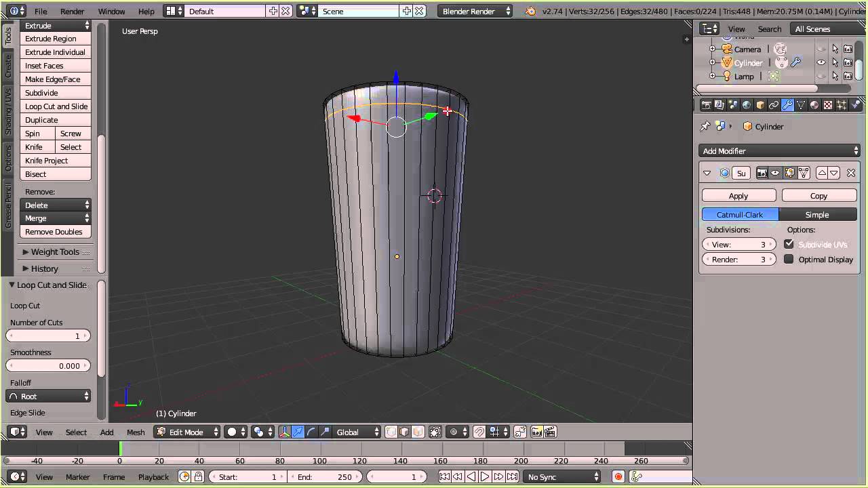Open the Mesh Data triangle tab
Image resolution: width=868 pixels, height=488 pixels.
(x=801, y=105)
